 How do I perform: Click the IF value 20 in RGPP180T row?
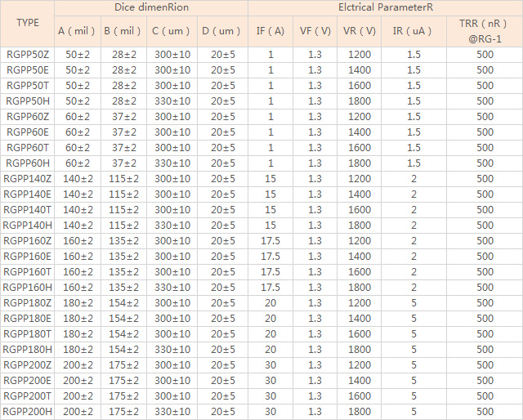pos(270,333)
